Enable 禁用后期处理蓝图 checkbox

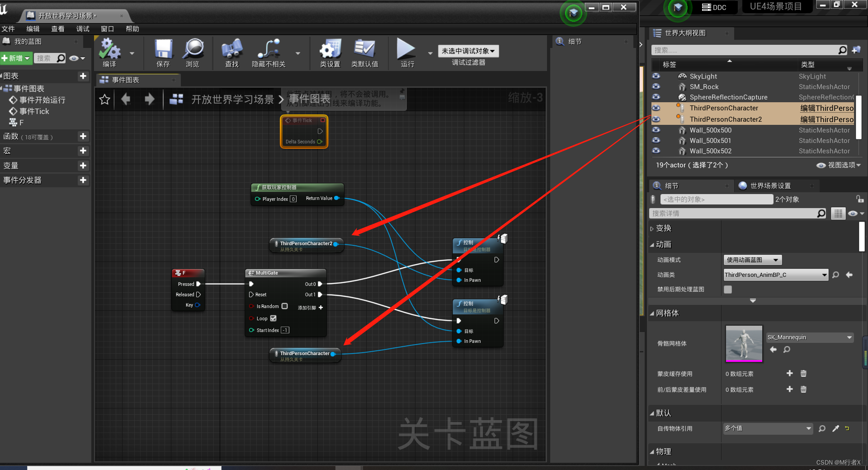tap(728, 290)
